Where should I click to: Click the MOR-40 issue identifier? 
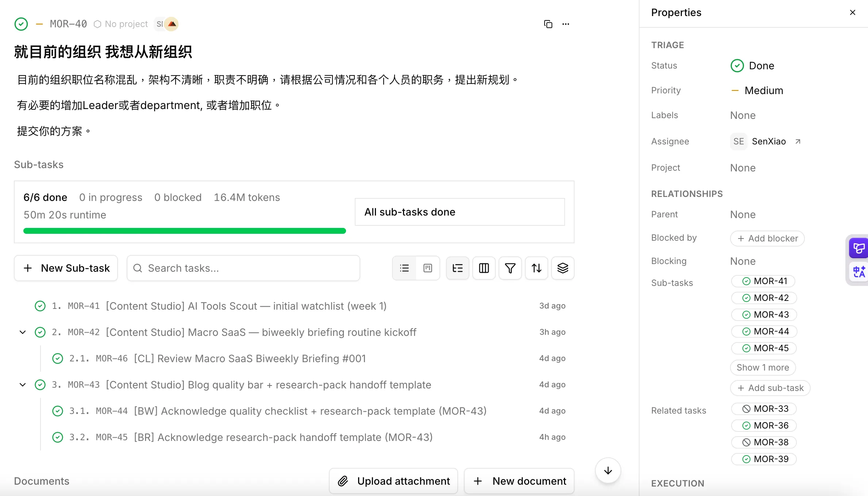(x=69, y=24)
